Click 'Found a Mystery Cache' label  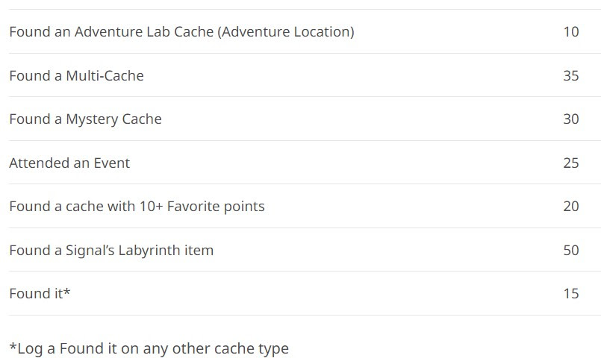coord(85,119)
